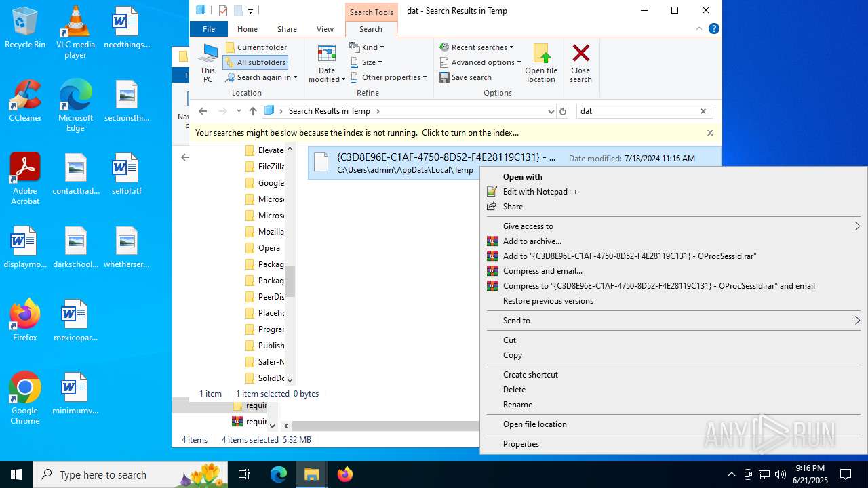
Task: Open Microsoft Edge desktop shortcut
Action: [x=75, y=106]
